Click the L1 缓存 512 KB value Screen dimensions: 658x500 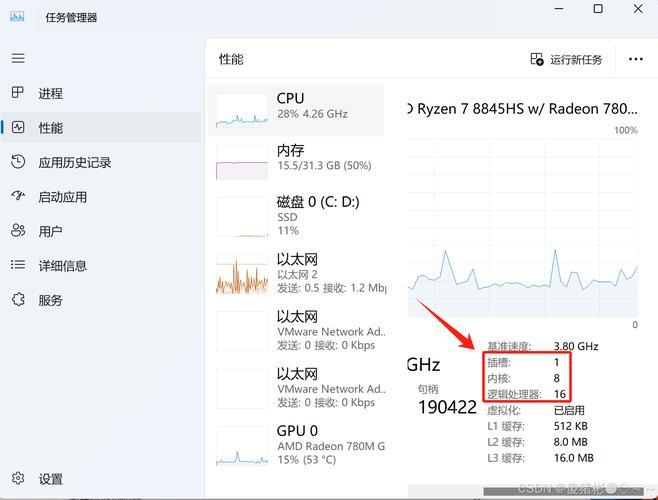pyautogui.click(x=570, y=426)
